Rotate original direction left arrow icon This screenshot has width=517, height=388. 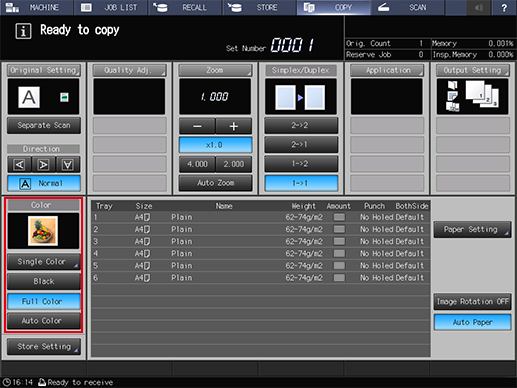tap(20, 164)
